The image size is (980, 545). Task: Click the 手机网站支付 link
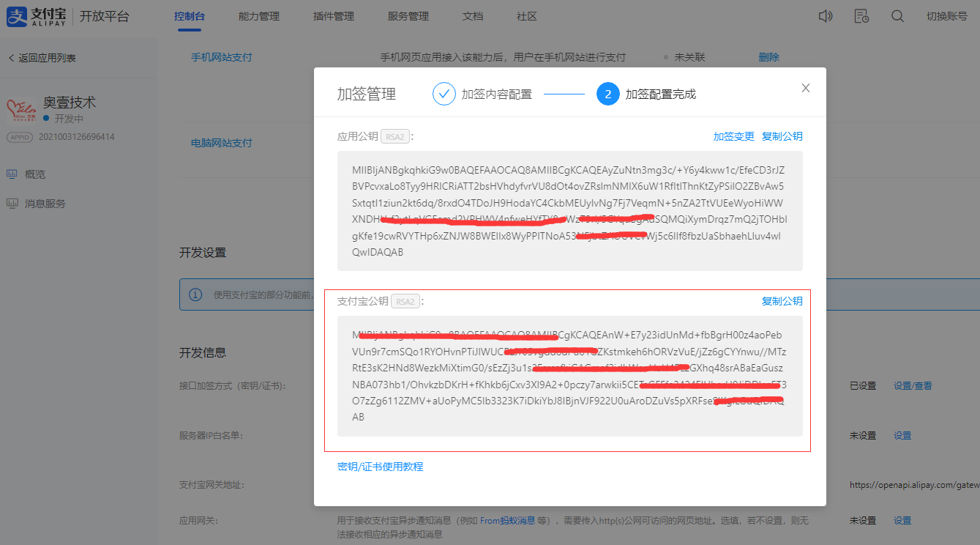coord(222,57)
